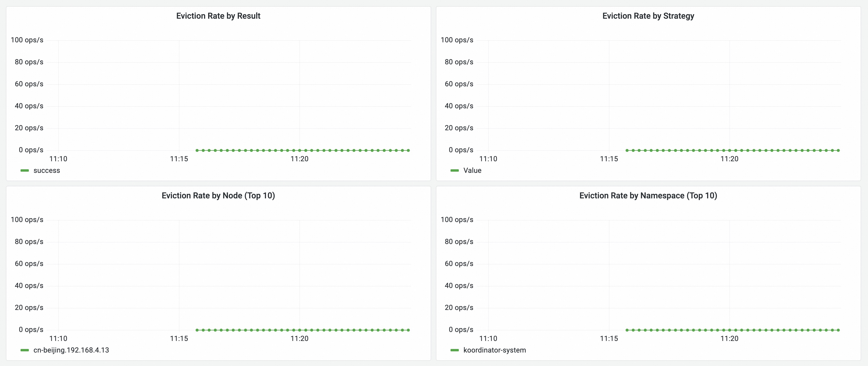The width and height of the screenshot is (868, 366).
Task: Open the Eviction Rate by Node panel title menu
Action: [218, 196]
